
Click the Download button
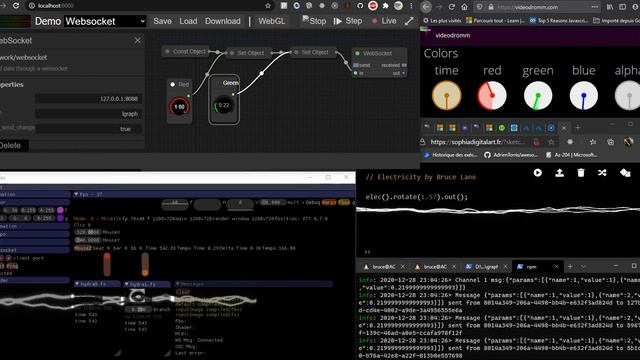pos(222,21)
